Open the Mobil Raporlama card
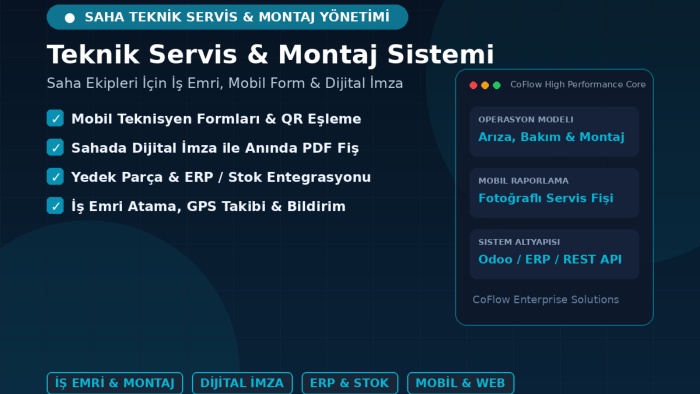The image size is (700, 394). pos(554,193)
